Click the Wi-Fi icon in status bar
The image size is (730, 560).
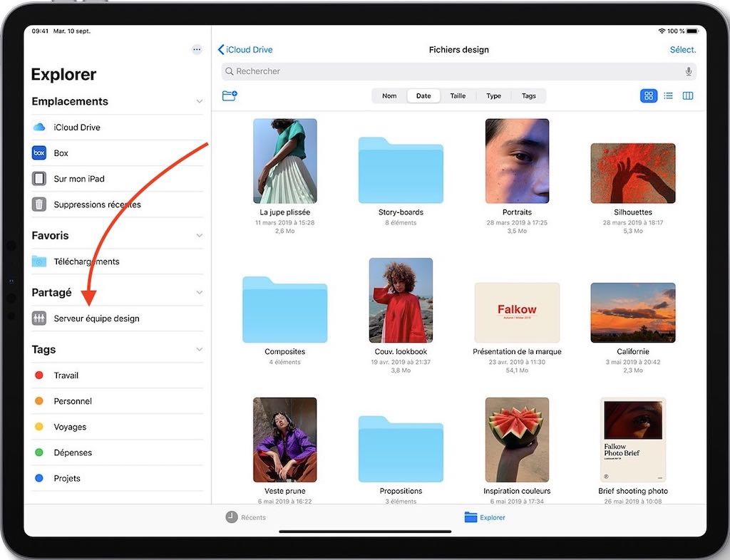662,31
